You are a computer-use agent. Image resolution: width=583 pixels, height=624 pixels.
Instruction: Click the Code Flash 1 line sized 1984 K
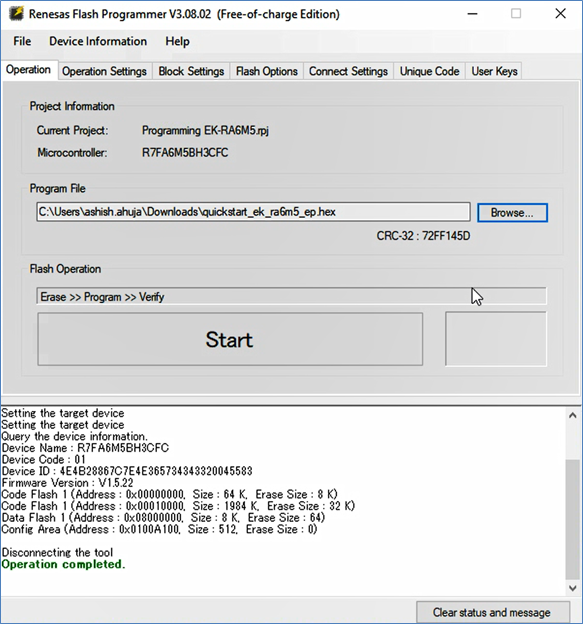click(178, 506)
